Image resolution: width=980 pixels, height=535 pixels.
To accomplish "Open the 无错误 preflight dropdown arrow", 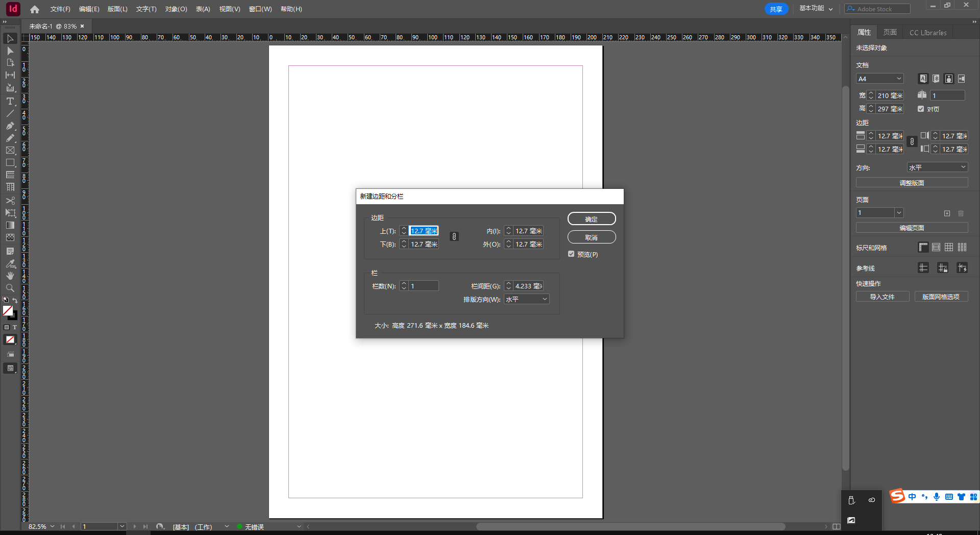I will coord(299,526).
